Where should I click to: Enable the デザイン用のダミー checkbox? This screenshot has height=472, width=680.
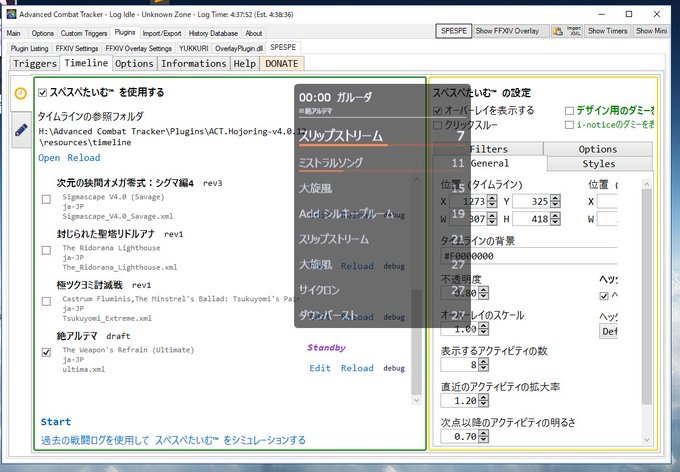pos(569,111)
